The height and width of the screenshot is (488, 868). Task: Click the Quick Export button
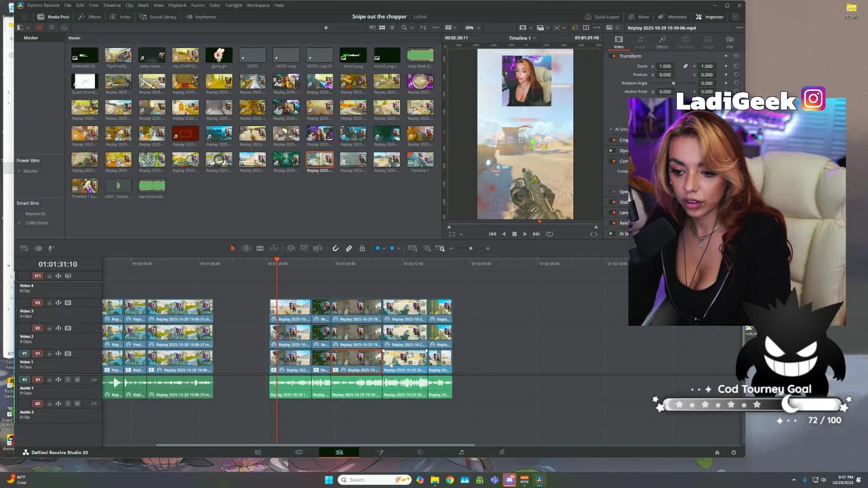click(602, 17)
